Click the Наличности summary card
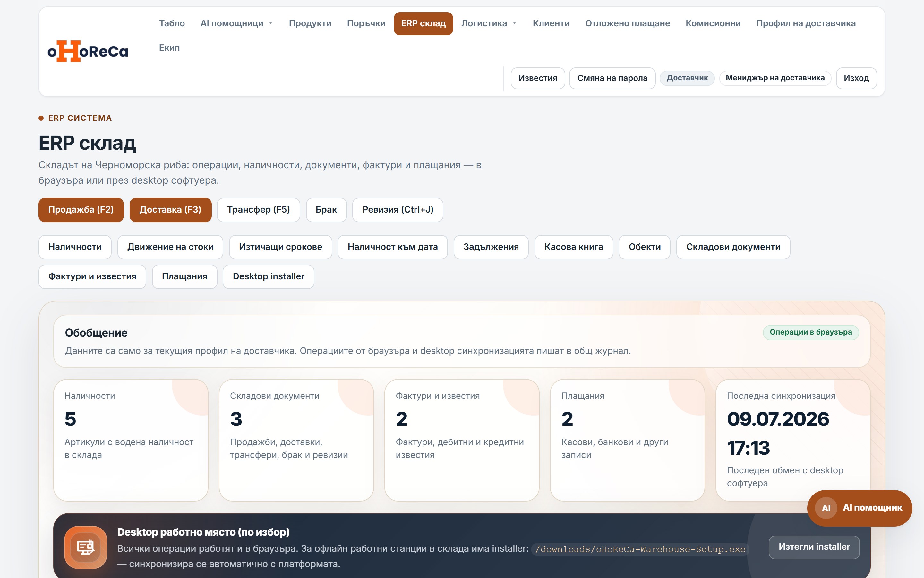 click(x=131, y=440)
